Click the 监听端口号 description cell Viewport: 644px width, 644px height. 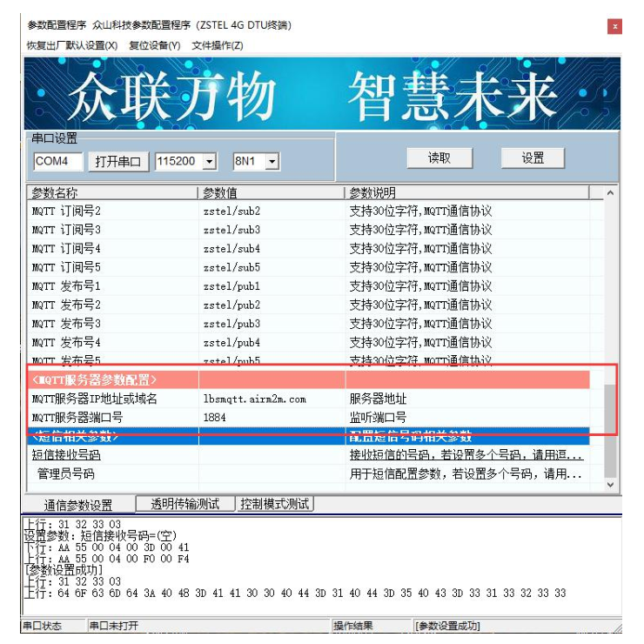coord(467,418)
